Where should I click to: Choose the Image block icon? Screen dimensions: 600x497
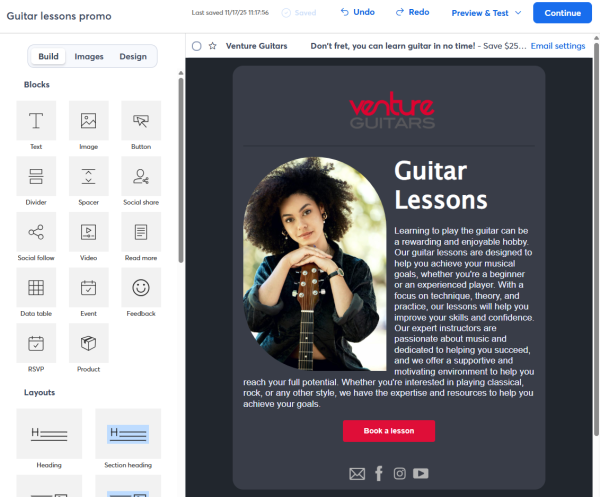88,121
